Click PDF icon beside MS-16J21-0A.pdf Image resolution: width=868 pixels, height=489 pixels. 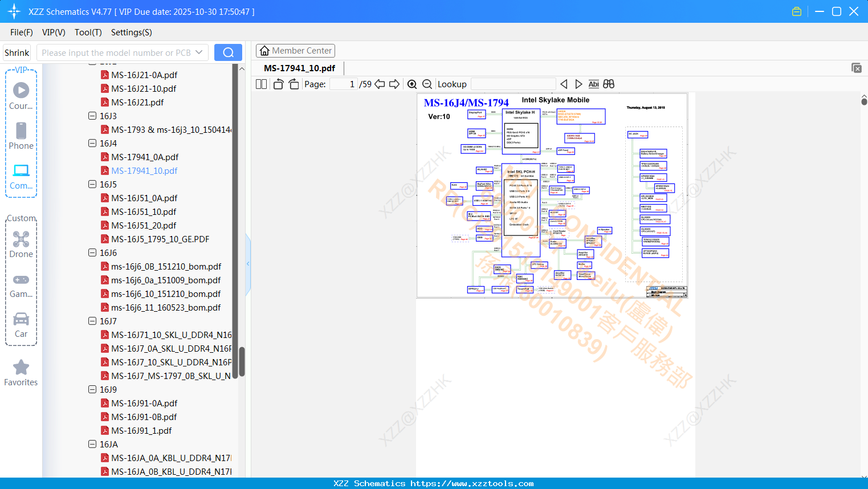105,75
